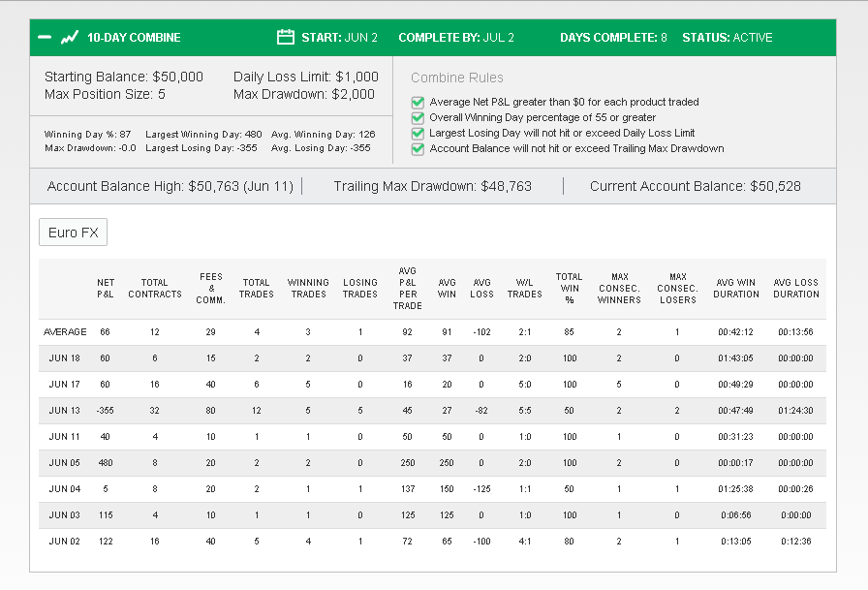This screenshot has width=868, height=590.
Task: Toggle Account Balance Trailing Max Drawdown checkbox
Action: [418, 149]
